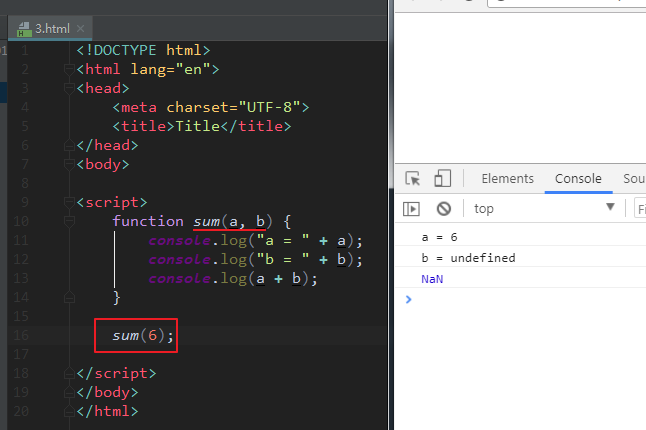Click the console.log("a = " + a) statement
The width and height of the screenshot is (646, 430).
click(255, 241)
